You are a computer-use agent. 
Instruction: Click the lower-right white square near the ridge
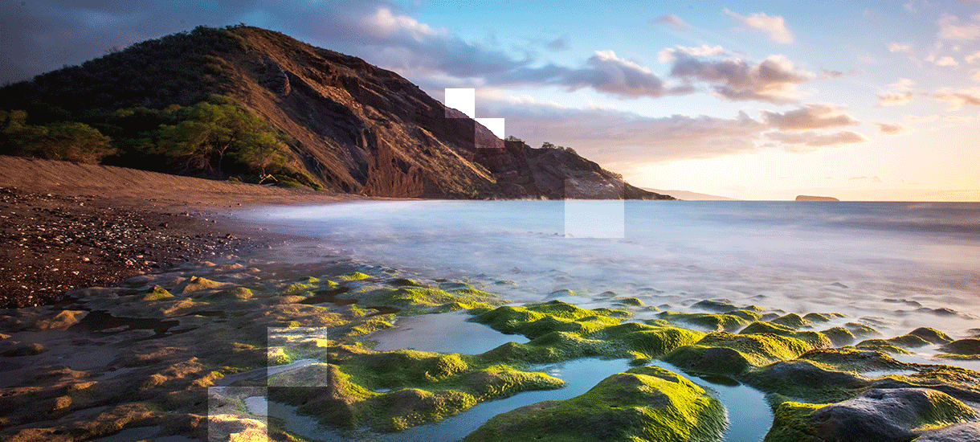489,133
